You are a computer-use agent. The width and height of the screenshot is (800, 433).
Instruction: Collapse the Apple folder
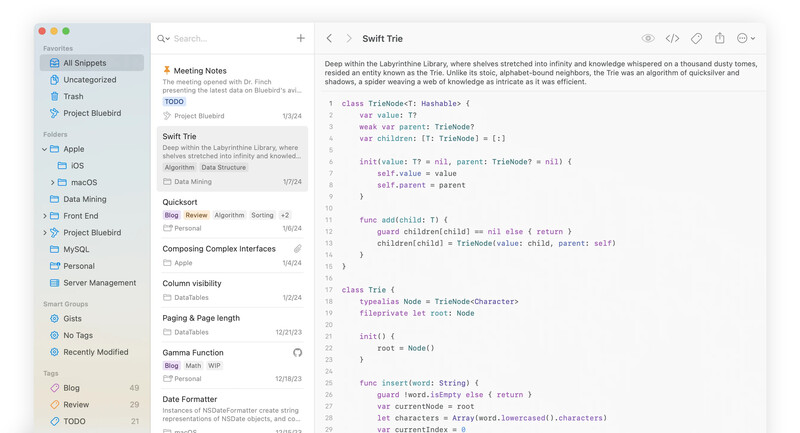[44, 149]
